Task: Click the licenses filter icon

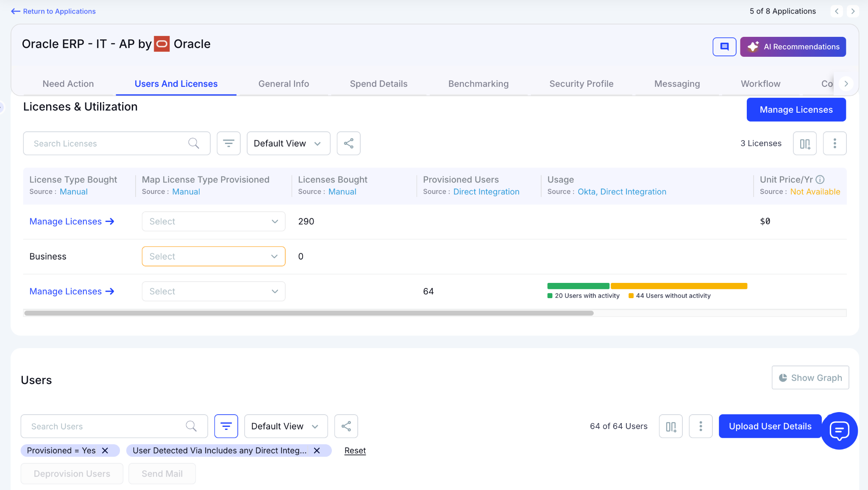Action: point(228,143)
